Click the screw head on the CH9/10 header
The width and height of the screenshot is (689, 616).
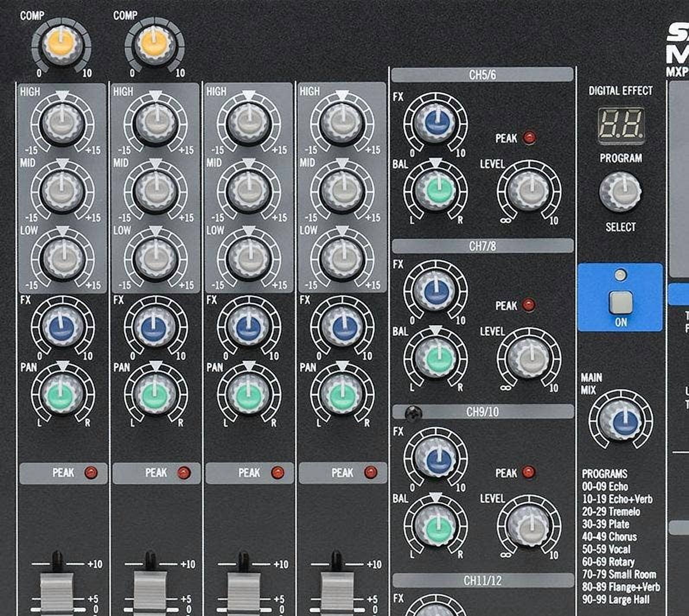pos(412,413)
